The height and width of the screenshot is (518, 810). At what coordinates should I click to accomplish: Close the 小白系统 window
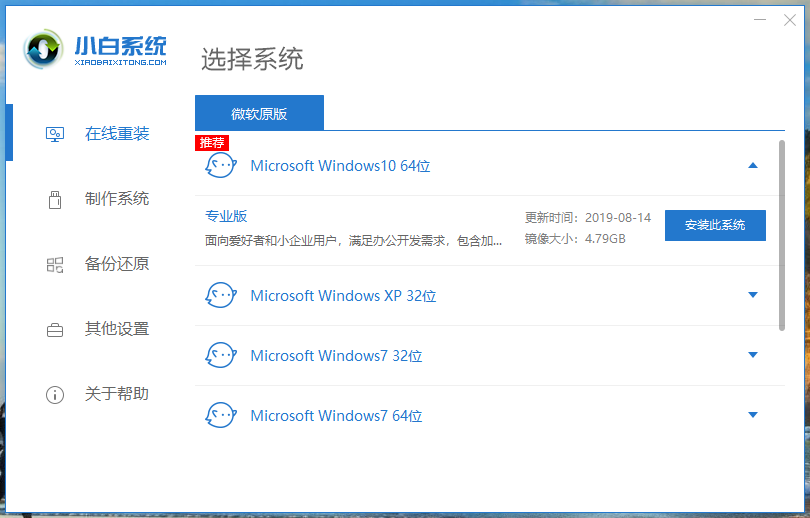click(x=790, y=20)
